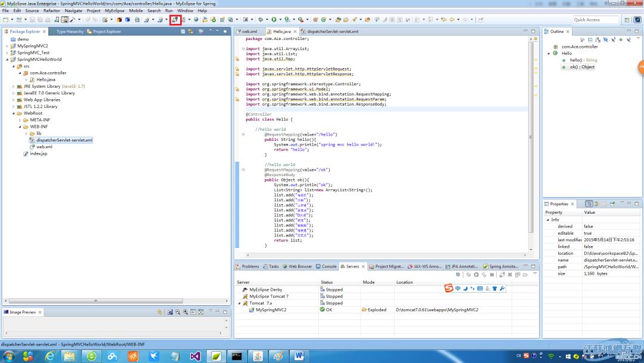Click the red-highlighted deploy server toolbar icon
The width and height of the screenshot is (644, 363).
175,20
